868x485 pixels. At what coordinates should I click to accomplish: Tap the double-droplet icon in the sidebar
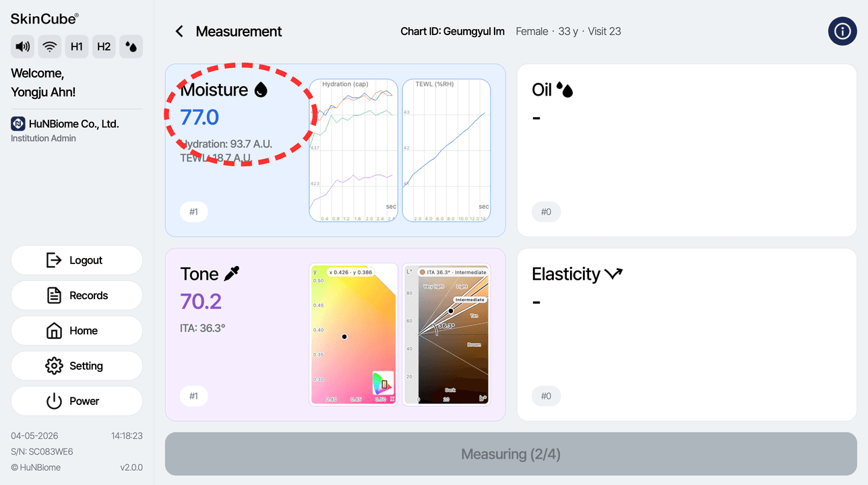[x=131, y=46]
